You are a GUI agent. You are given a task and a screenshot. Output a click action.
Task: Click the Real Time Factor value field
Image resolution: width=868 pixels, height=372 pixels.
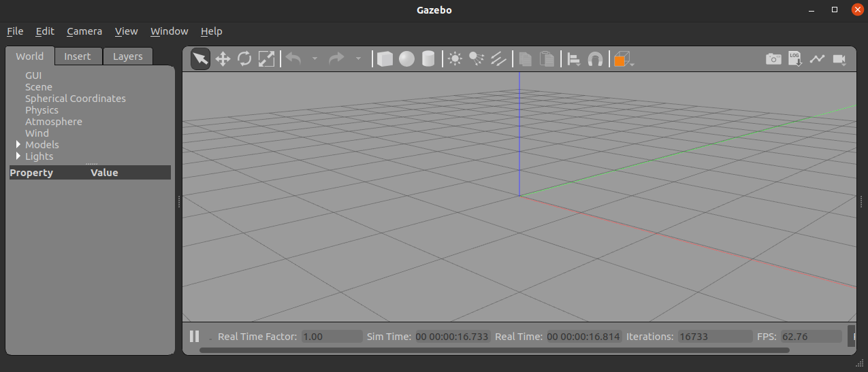332,337
